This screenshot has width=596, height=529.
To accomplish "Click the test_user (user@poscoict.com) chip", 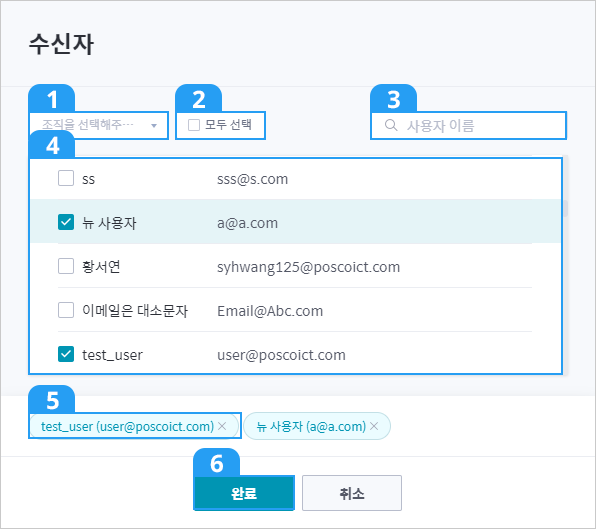I will (x=133, y=426).
